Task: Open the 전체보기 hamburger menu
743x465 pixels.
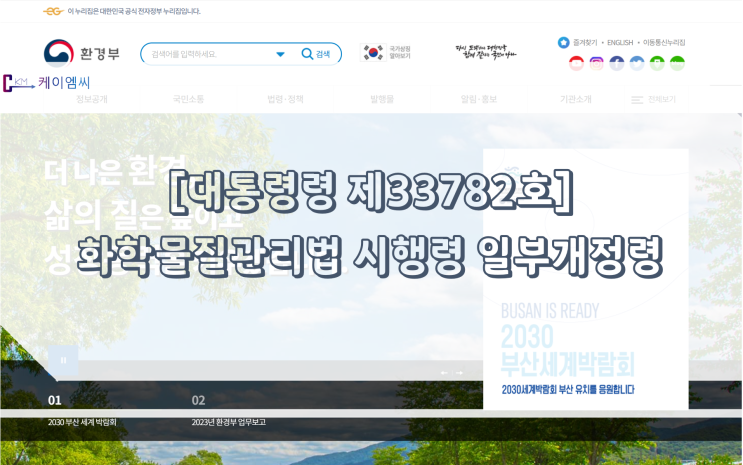Action: coord(653,100)
